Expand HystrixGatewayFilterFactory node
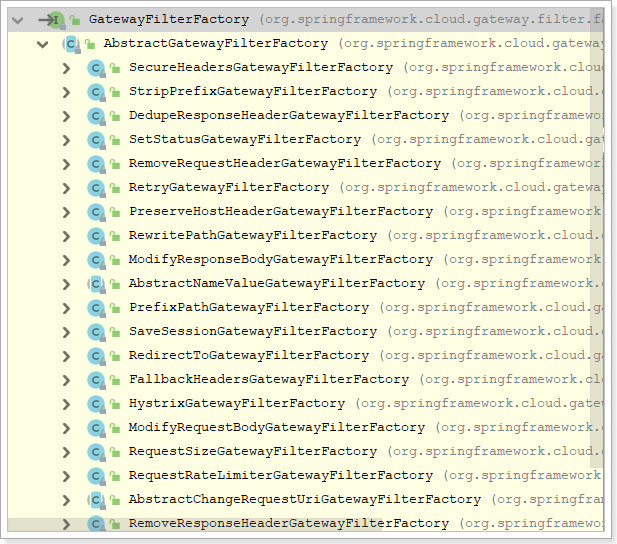The width and height of the screenshot is (617, 544). tap(66, 405)
